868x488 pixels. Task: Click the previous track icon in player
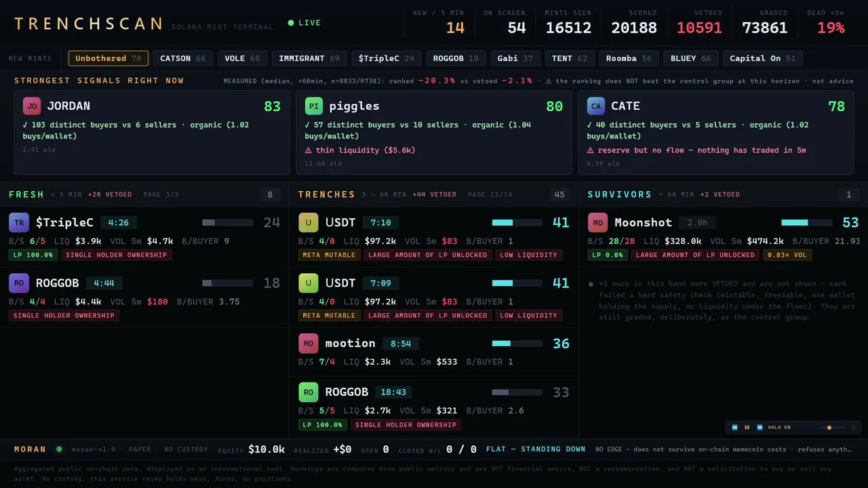(x=734, y=428)
